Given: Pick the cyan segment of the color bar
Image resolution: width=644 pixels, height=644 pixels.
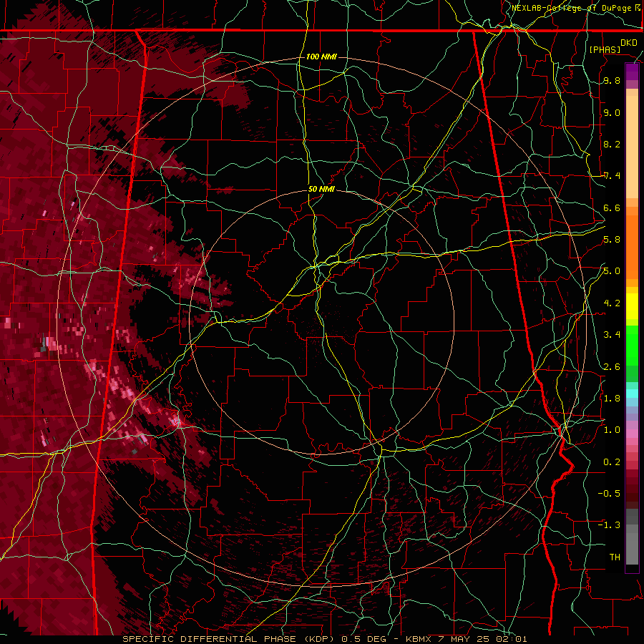Looking at the screenshot, I should pyautogui.click(x=632, y=394).
